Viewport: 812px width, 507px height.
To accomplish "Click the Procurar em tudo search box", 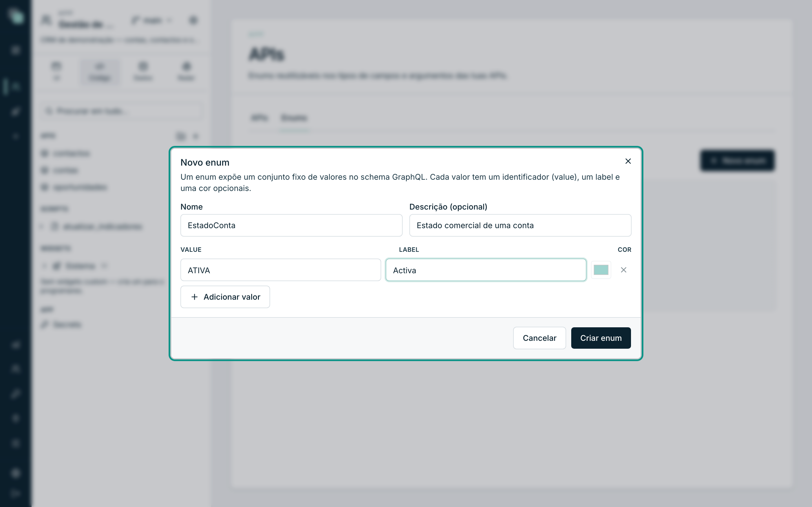I will (x=122, y=111).
